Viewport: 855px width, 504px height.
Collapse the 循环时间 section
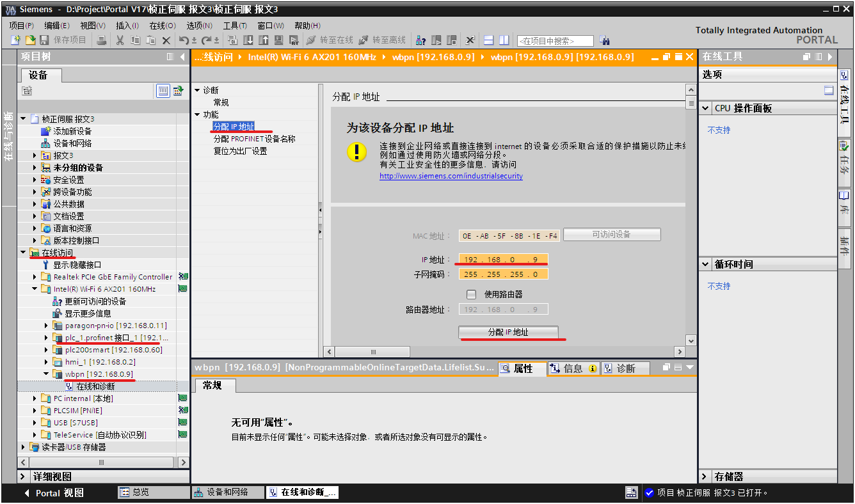pyautogui.click(x=705, y=264)
